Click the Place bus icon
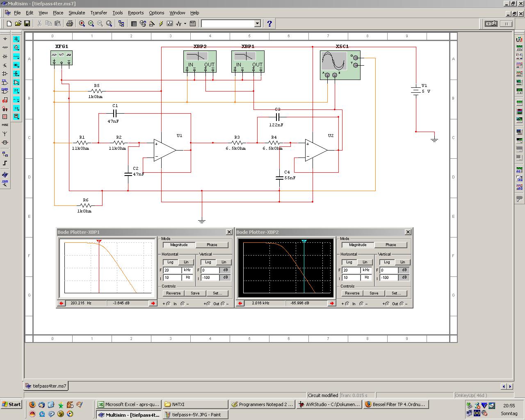Image resolution: width=525 pixels, height=420 pixels. 5,163
